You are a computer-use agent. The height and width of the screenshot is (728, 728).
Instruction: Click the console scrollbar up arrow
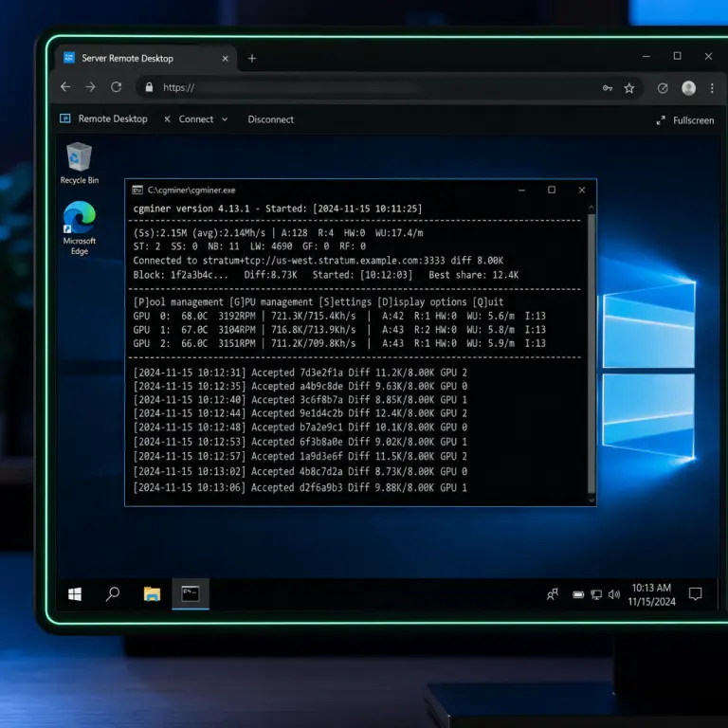(591, 207)
